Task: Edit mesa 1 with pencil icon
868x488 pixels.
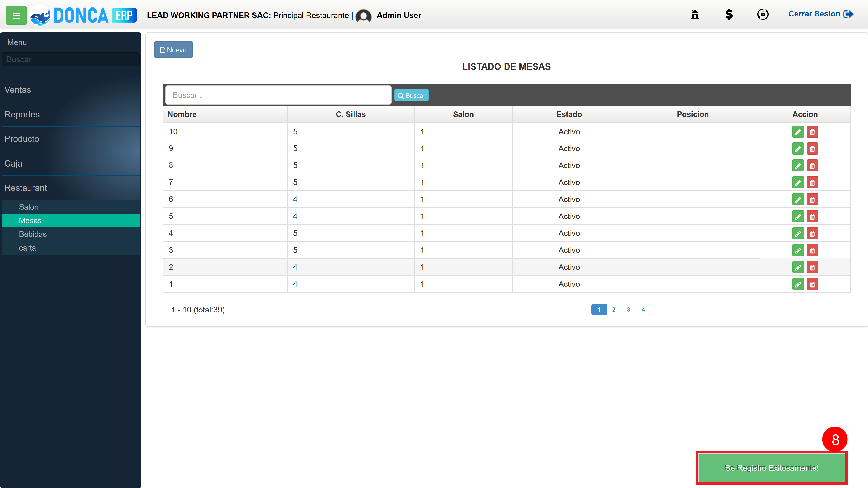Action: coord(798,284)
